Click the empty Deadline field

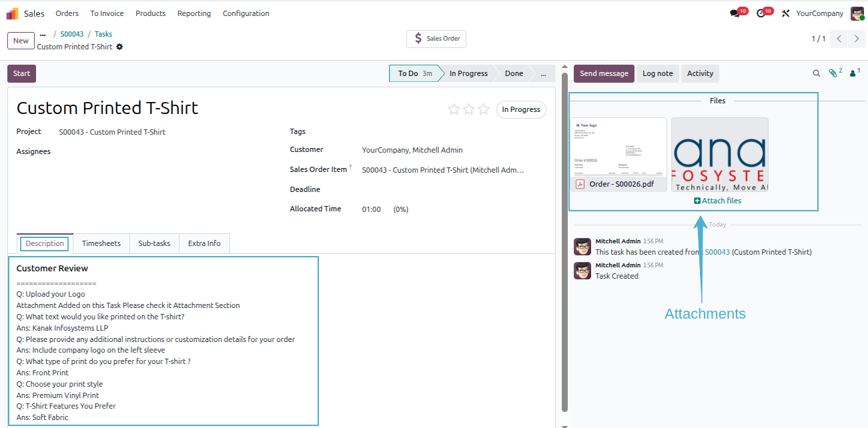[454, 189]
